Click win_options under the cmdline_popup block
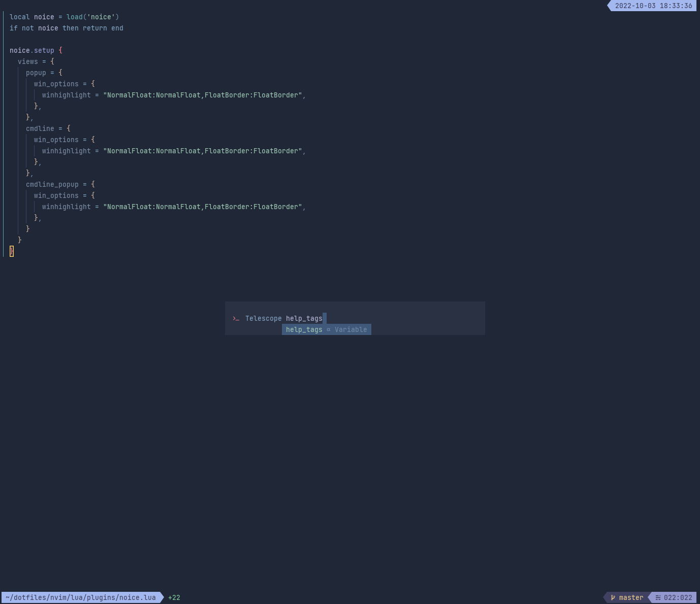Image resolution: width=700 pixels, height=604 pixels. coord(56,195)
